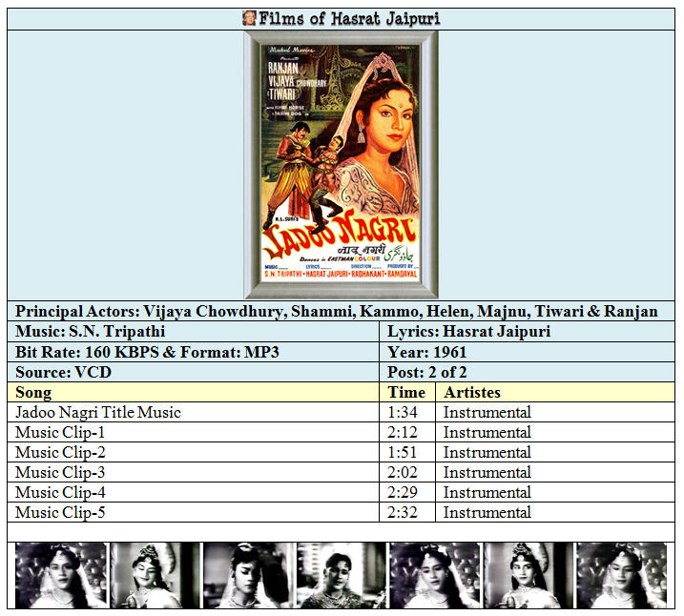
Task: Click the 'Artistes' column header
Action: [x=555, y=392]
